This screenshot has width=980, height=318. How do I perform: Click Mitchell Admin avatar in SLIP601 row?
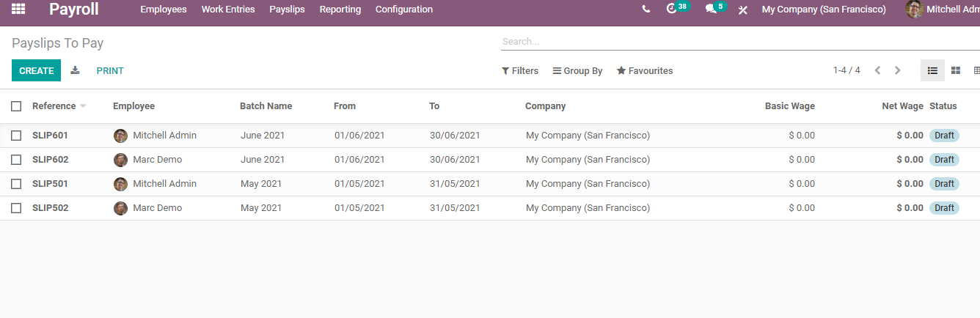[x=121, y=136]
